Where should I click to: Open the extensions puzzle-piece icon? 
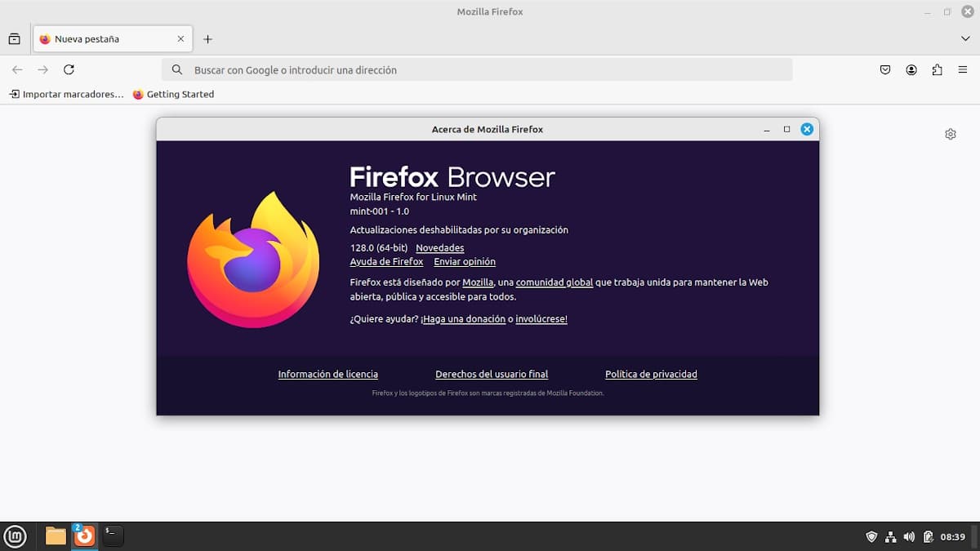click(937, 69)
